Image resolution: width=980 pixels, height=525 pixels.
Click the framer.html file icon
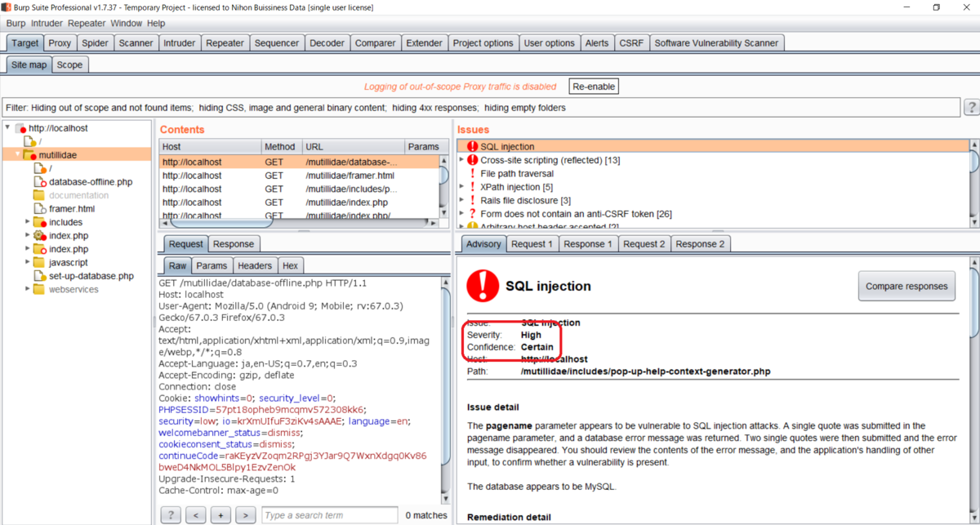(39, 209)
